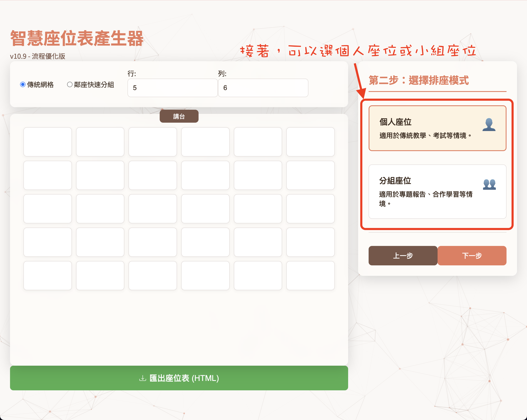Click the 智慧座位表產生器 title
527x420 pixels.
77,38
